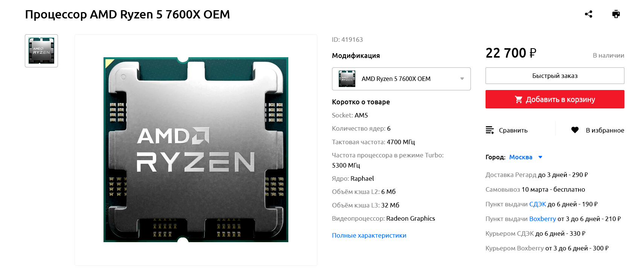This screenshot has width=644, height=270.
Task: Click the Москва city link
Action: 521,157
